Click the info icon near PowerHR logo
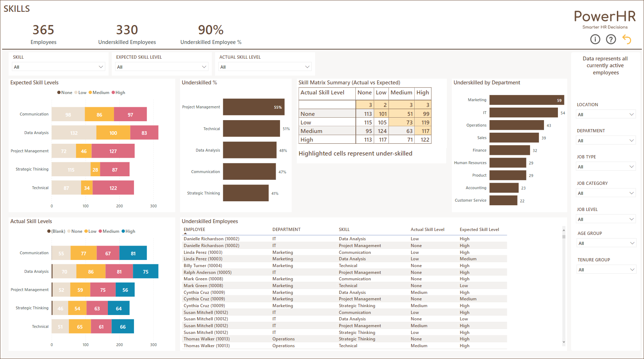This screenshot has height=359, width=644. pos(595,39)
